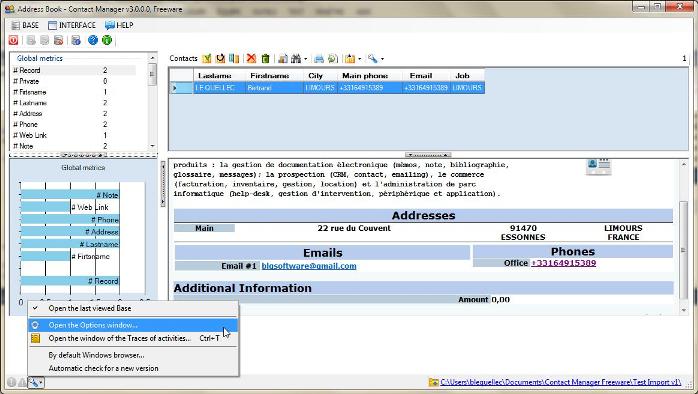
Task: Select the '# Web Link' metrics row
Action: pos(73,135)
